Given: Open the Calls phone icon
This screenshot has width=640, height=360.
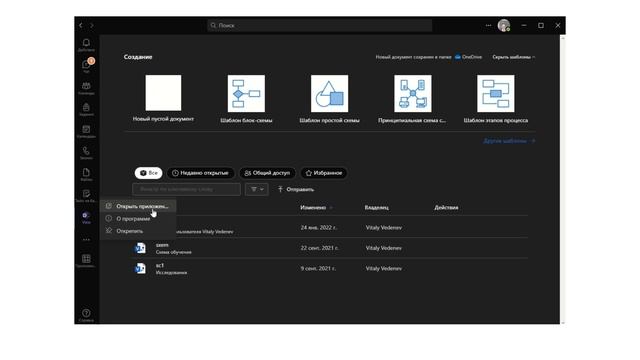Looking at the screenshot, I should [x=86, y=152].
